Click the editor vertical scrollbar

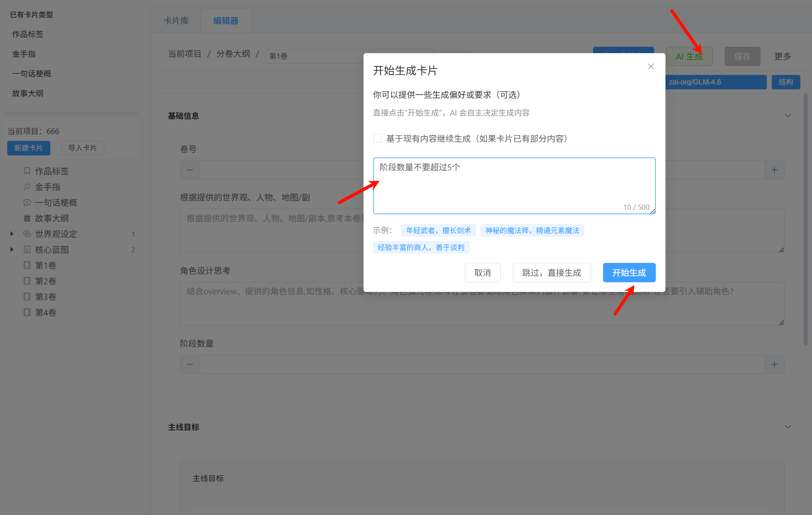(806, 219)
